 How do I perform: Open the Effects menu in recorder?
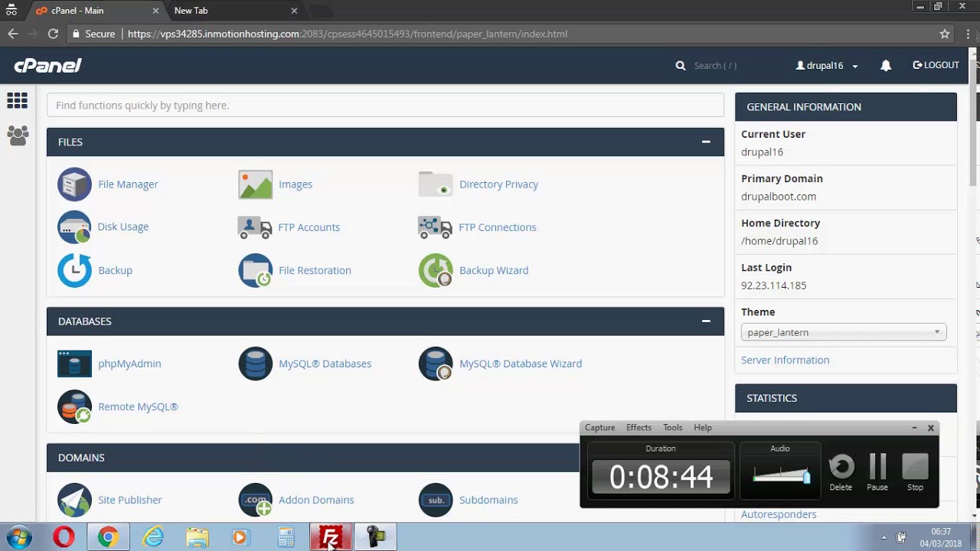(639, 428)
